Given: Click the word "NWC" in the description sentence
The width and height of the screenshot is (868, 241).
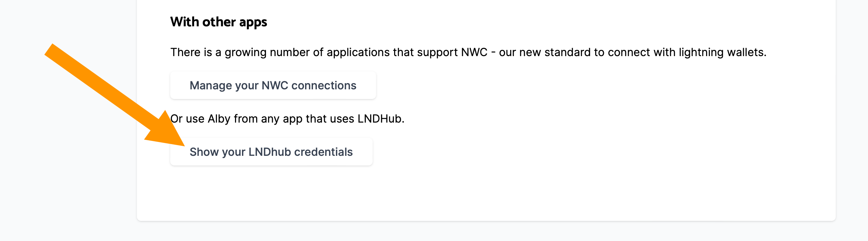Looking at the screenshot, I should click(x=474, y=52).
